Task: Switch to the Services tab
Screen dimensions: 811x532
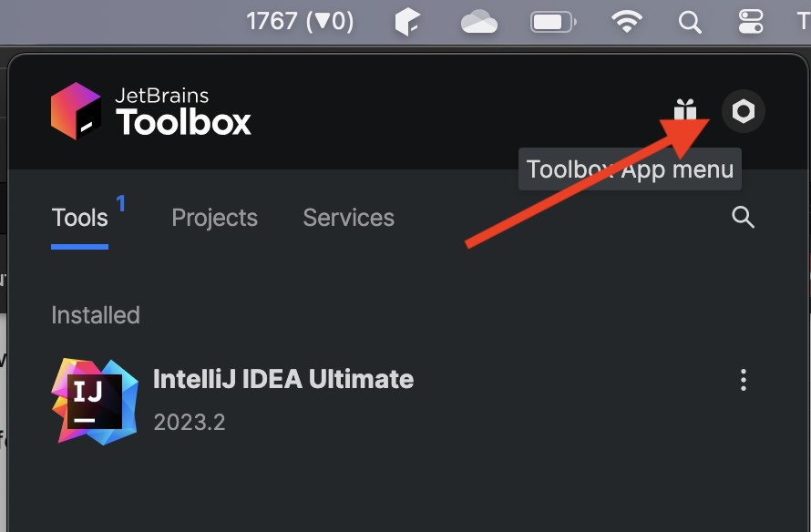Action: coord(348,217)
